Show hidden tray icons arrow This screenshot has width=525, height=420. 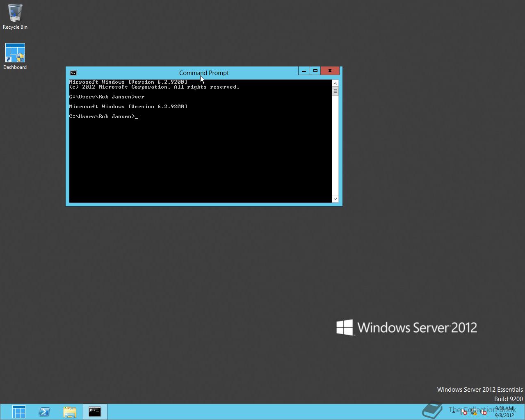point(454,412)
